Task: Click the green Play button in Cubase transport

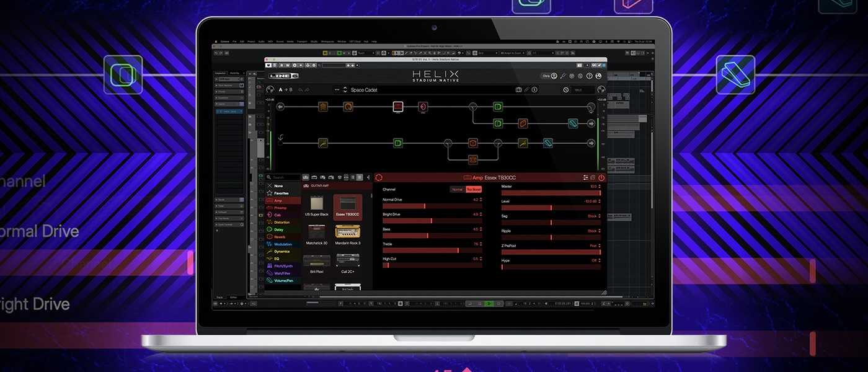Action: [x=489, y=303]
